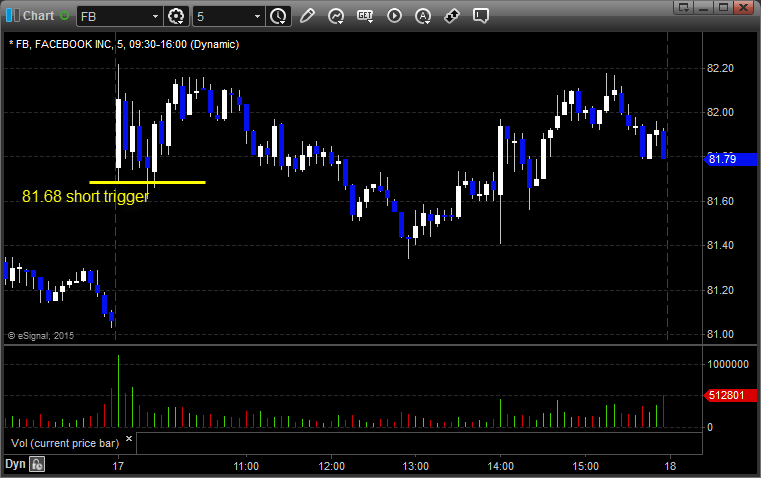Click the 81.20 price axis label
Viewport: 761px width, 478px height.
tap(720, 290)
